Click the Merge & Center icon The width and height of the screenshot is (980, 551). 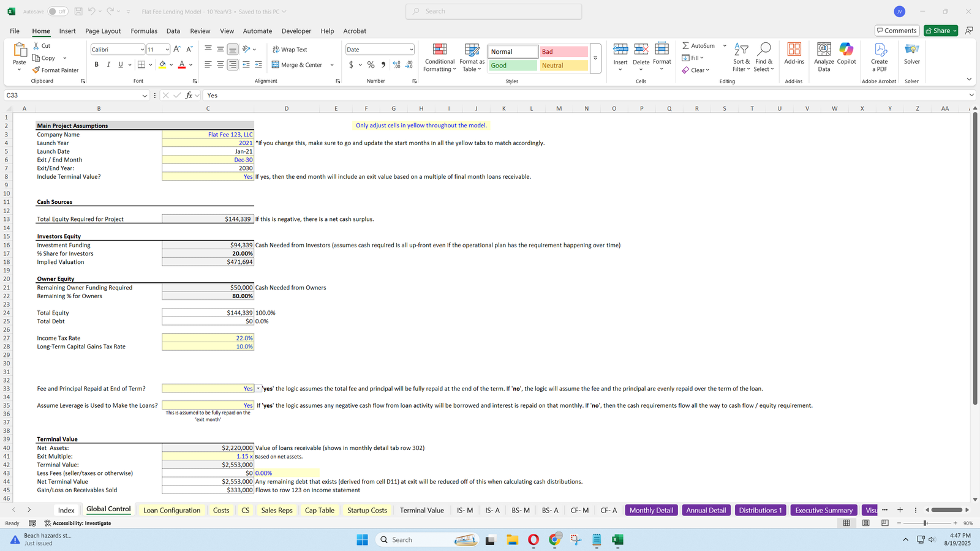[276, 65]
